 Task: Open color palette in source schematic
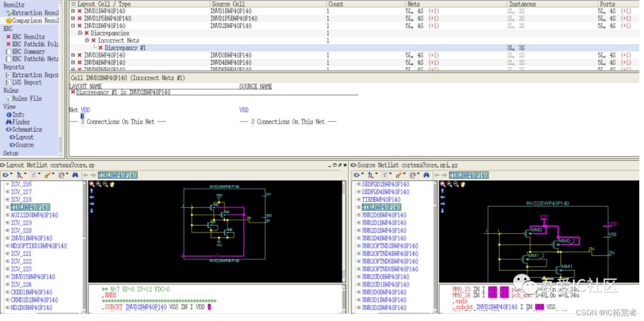(x=463, y=184)
